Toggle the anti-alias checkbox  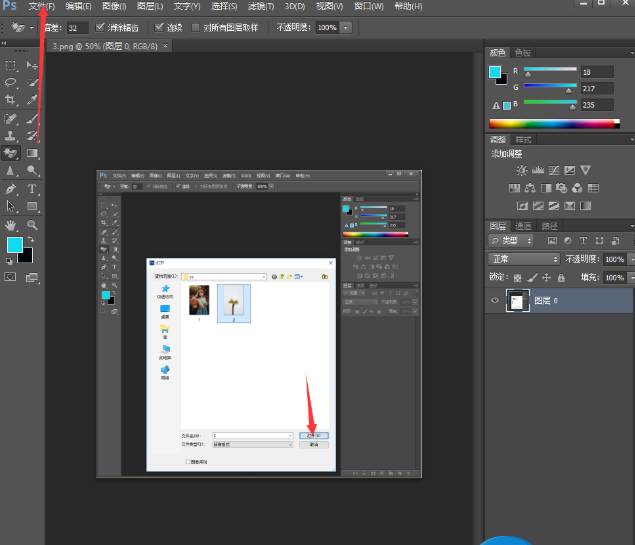(x=100, y=27)
